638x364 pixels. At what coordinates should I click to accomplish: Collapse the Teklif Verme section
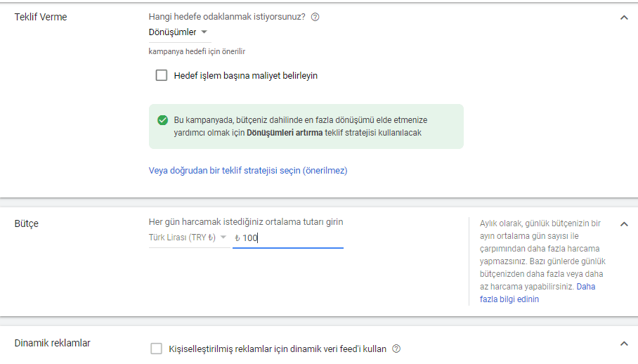[624, 18]
